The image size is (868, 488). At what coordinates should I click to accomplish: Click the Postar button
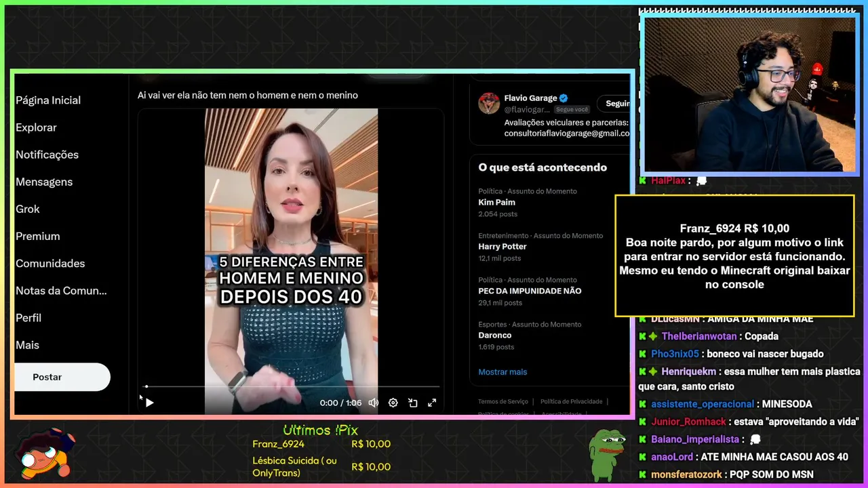point(62,377)
